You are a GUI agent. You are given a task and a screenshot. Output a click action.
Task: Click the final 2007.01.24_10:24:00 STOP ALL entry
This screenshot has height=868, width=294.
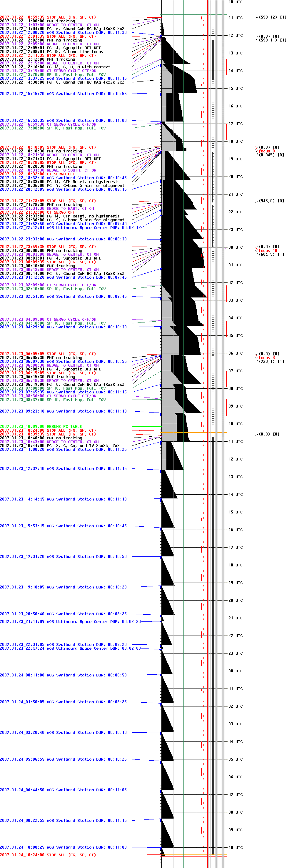coord(48,855)
